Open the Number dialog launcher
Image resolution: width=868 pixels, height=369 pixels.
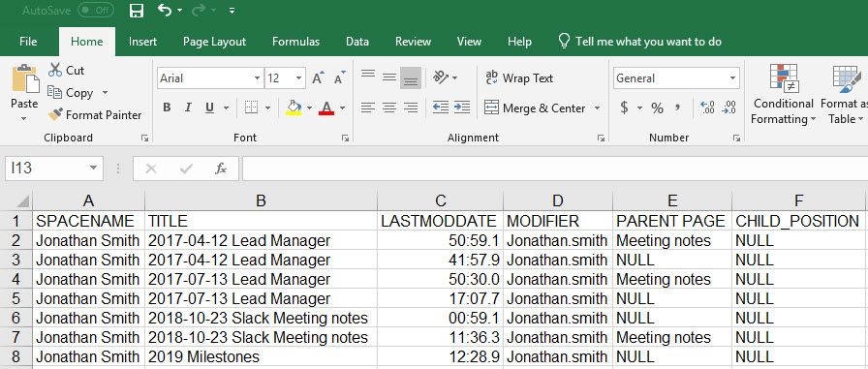pos(736,138)
